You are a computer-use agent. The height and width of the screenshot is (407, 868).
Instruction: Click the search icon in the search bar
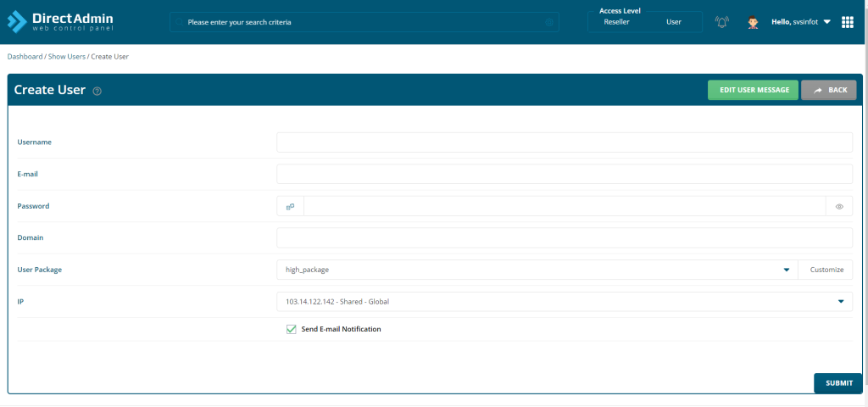pos(549,22)
